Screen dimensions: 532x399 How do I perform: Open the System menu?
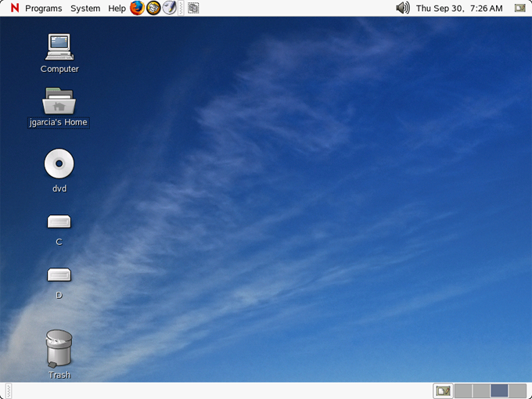point(85,8)
